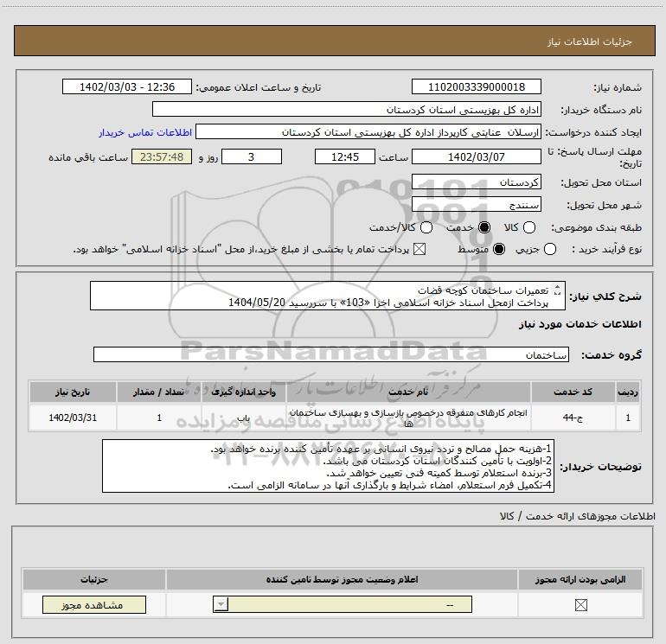Click the اطلاعات مجوزهای ارائه خدمت heading
This screenshot has height=644, width=666.
578,516
